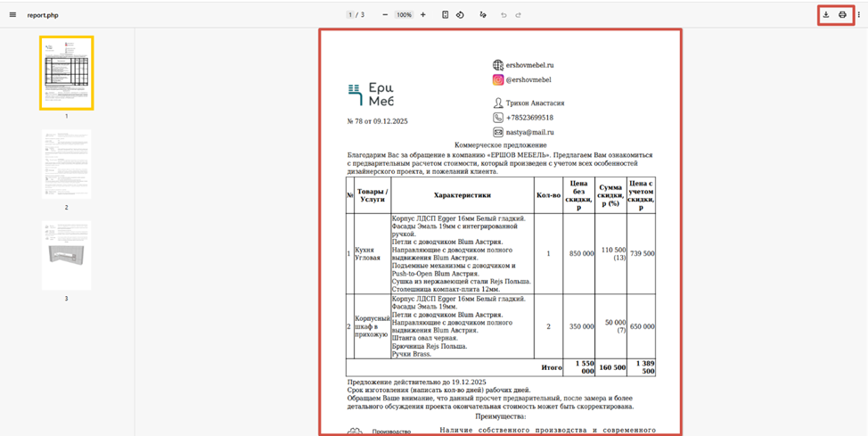Open the more actions three-dot menu
Viewport: 868px width, 436px height.
click(x=859, y=15)
